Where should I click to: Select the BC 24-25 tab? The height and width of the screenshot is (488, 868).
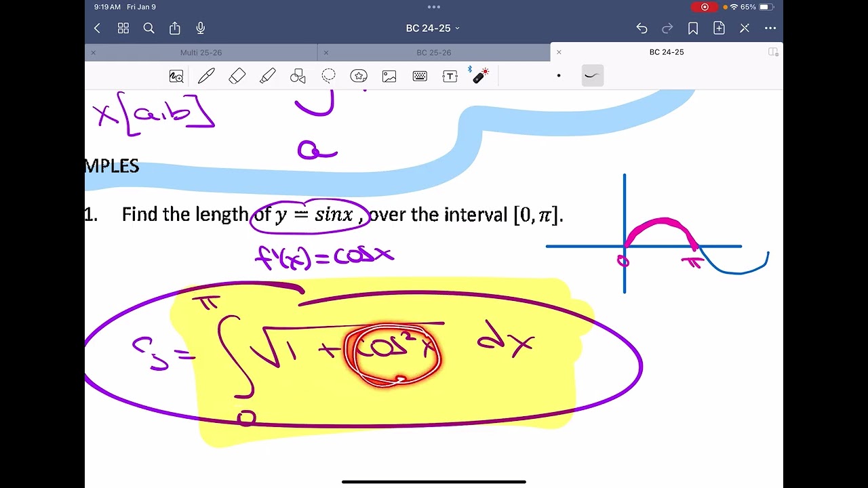[x=667, y=52]
